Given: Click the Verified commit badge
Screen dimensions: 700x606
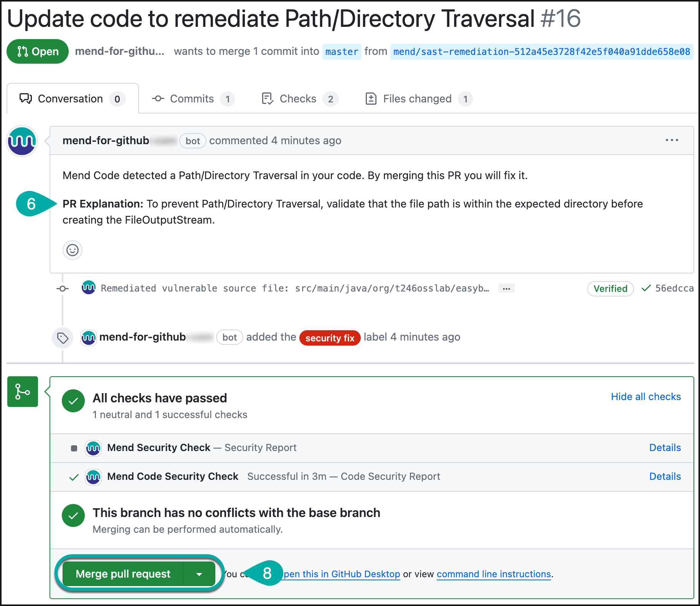Looking at the screenshot, I should pos(610,289).
